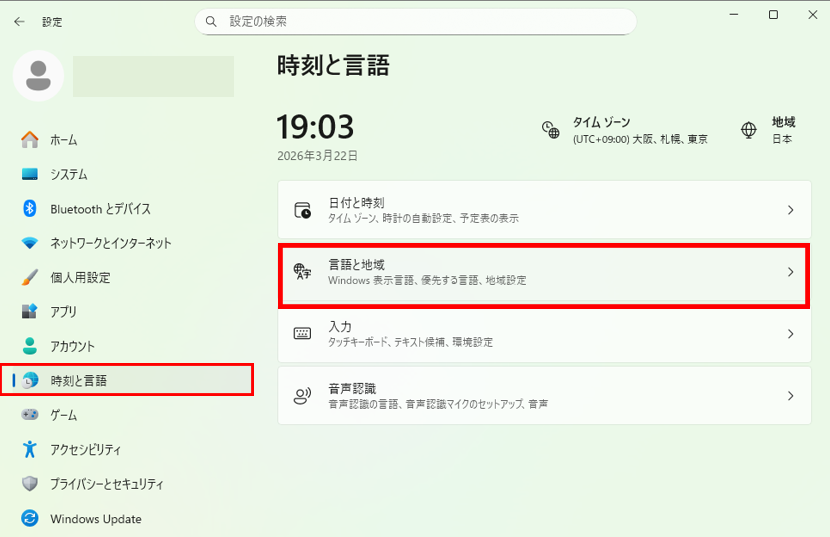The image size is (830, 537).
Task: Click the 個人用設定 paintbrush icon
Action: pos(30,277)
